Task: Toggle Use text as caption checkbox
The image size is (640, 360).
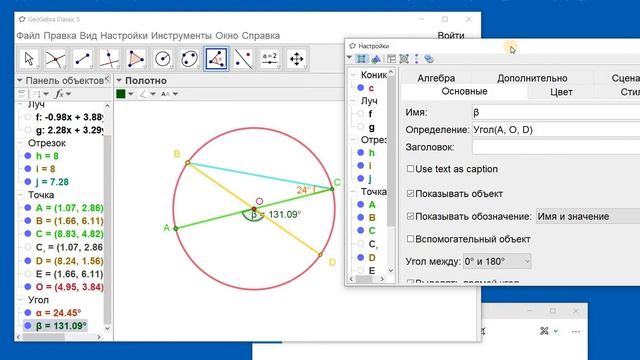Action: 410,169
